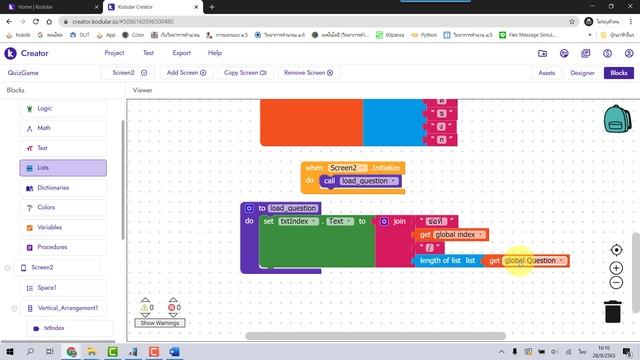
Task: Open File Explorer from the taskbar
Action: point(92,351)
